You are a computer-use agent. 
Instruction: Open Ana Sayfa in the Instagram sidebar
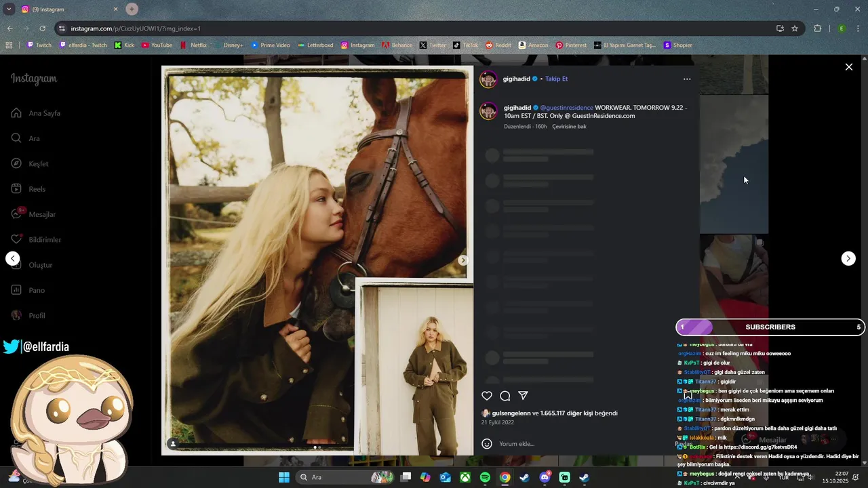36,113
